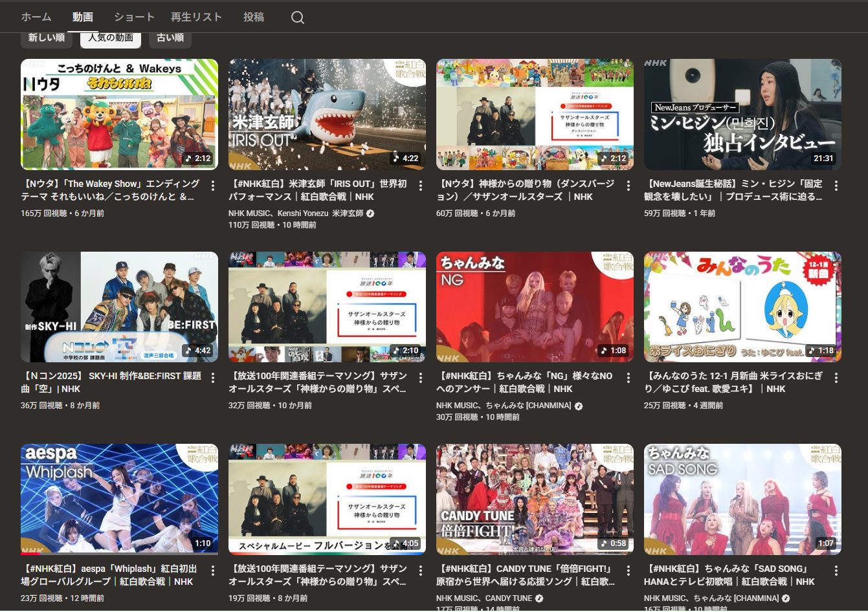The image size is (868, 612).
Task: Switch to the ホーム tab
Action: pyautogui.click(x=36, y=17)
